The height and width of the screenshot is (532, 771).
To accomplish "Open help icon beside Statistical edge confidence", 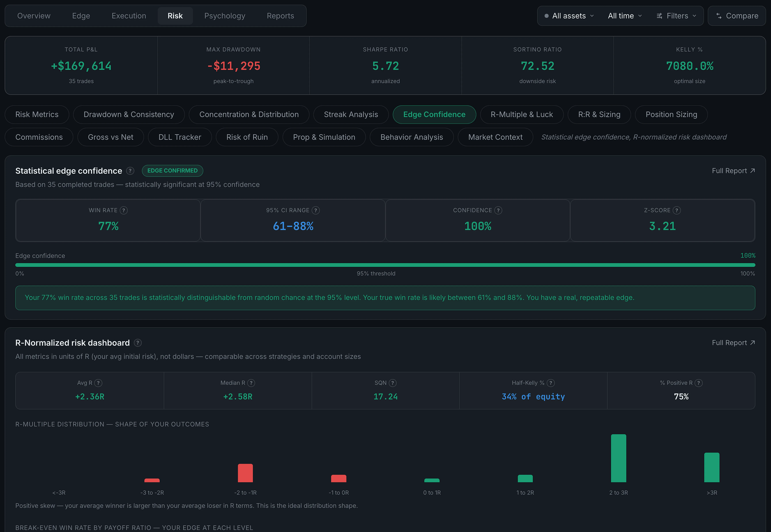I will (130, 171).
